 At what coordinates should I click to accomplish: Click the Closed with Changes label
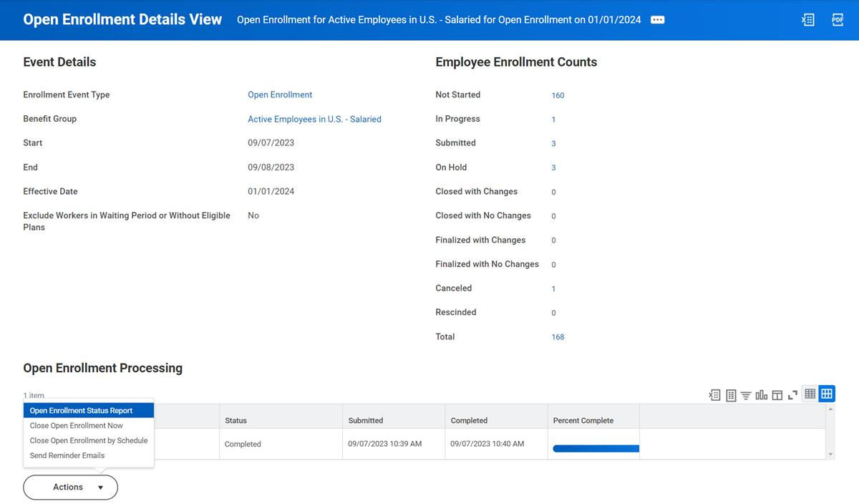pos(476,191)
